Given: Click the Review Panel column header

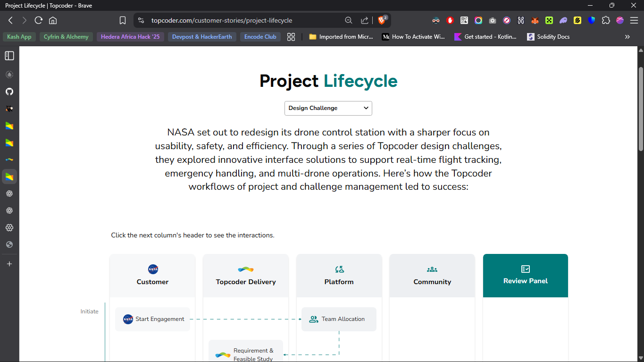Looking at the screenshot, I should tap(525, 276).
